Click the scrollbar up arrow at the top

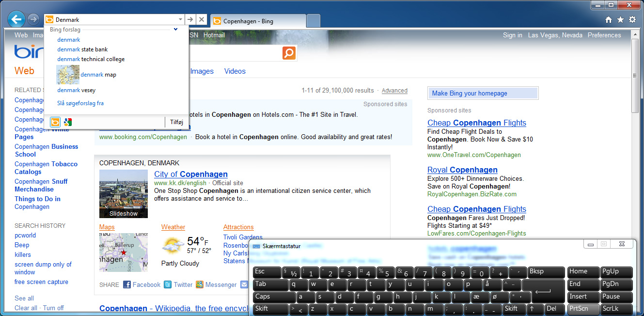click(635, 33)
